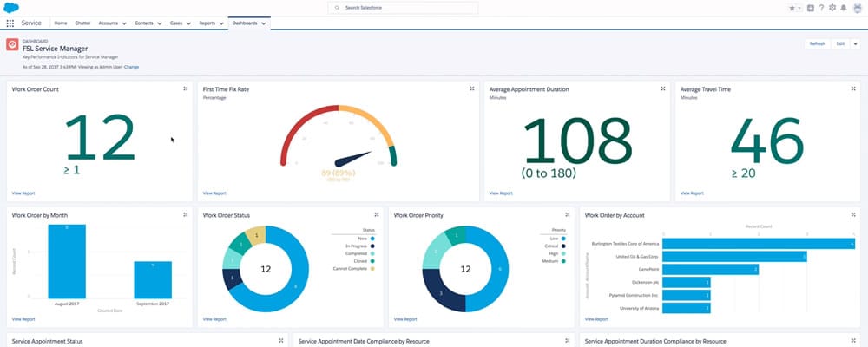Open the Help question mark icon
This screenshot has height=347, width=868.
821,8
